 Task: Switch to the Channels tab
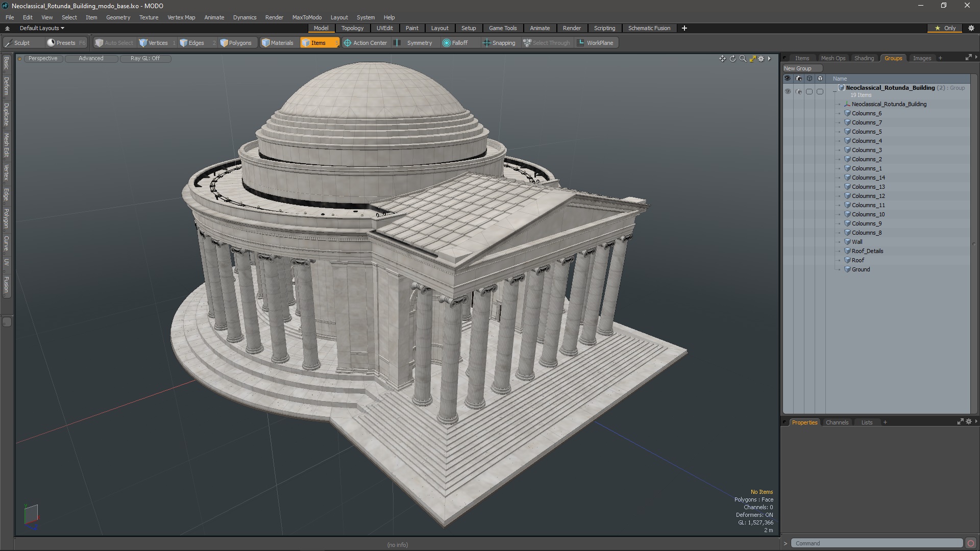(837, 422)
